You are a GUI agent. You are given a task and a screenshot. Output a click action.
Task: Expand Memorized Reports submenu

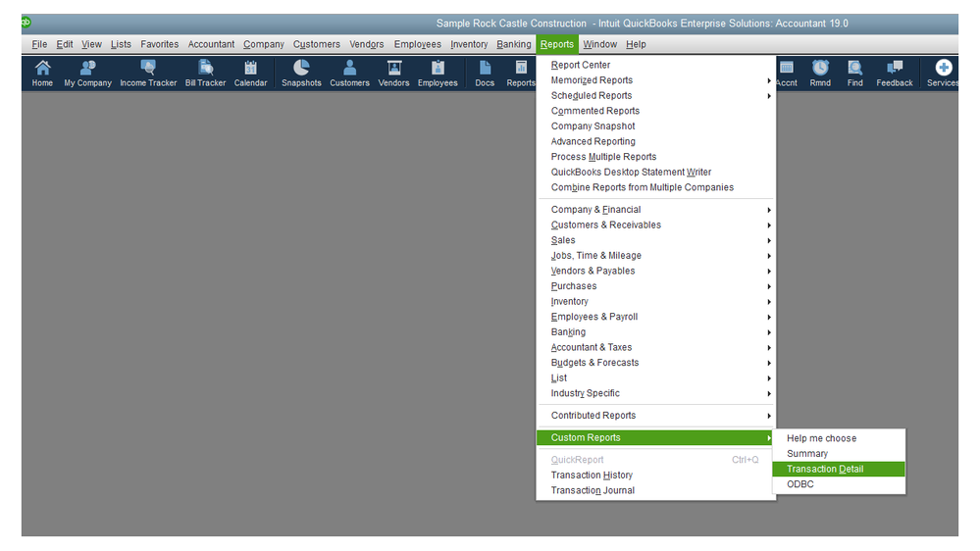click(x=656, y=80)
